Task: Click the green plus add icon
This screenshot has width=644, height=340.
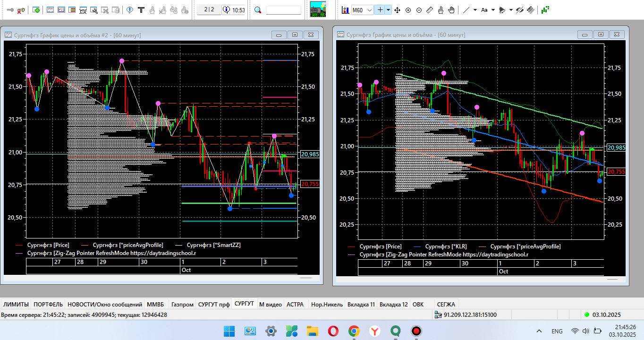Action: pyautogui.click(x=36, y=10)
